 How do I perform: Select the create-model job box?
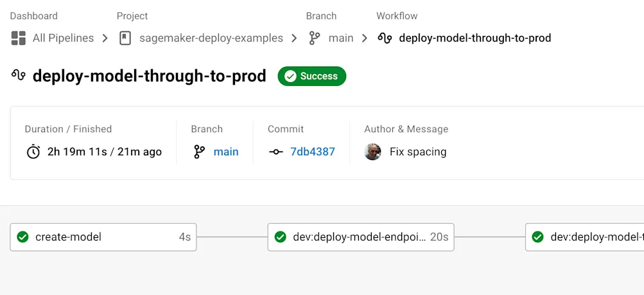103,237
